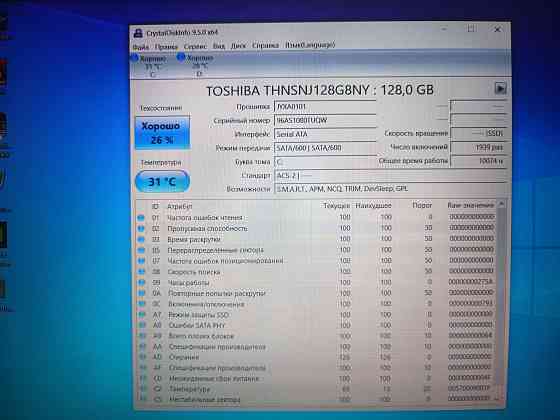Click the Интерфейс field showing Serial ATA
The image size is (560, 420).
tap(325, 134)
